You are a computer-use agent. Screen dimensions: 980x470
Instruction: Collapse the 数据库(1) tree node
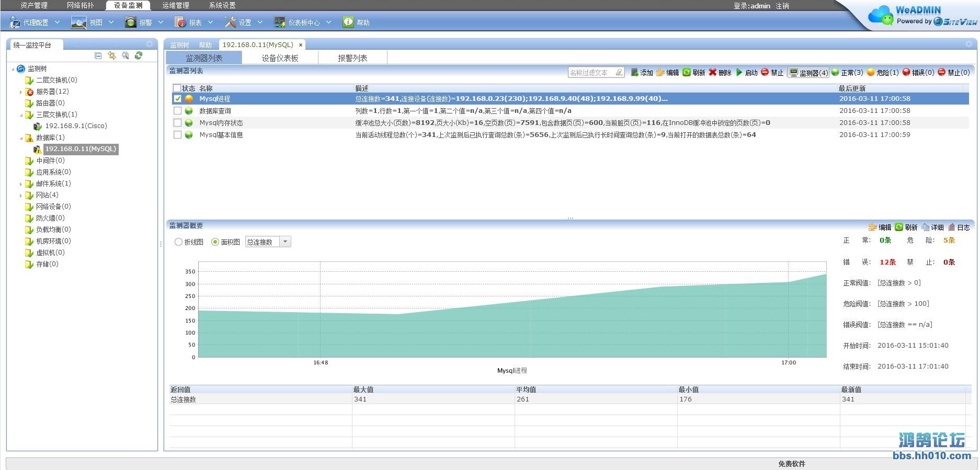21,138
